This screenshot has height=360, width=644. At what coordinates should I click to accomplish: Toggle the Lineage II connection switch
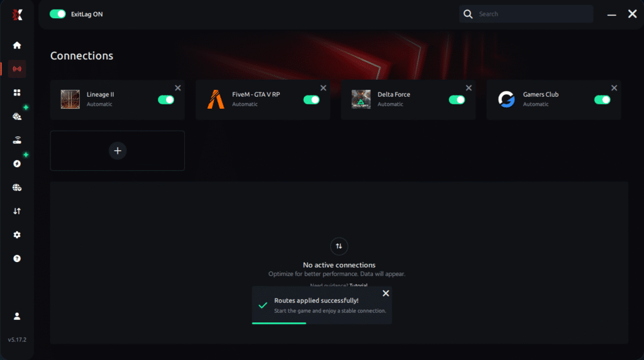[166, 100]
